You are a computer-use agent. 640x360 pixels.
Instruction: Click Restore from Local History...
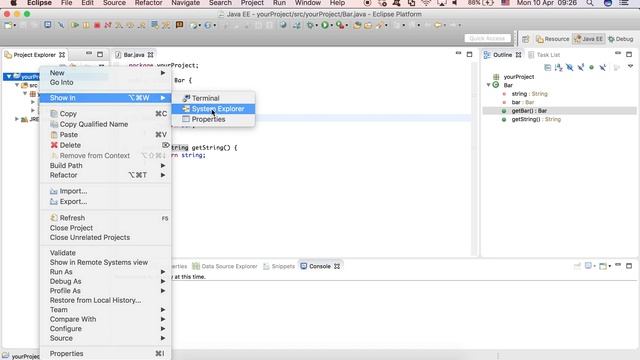[106, 300]
